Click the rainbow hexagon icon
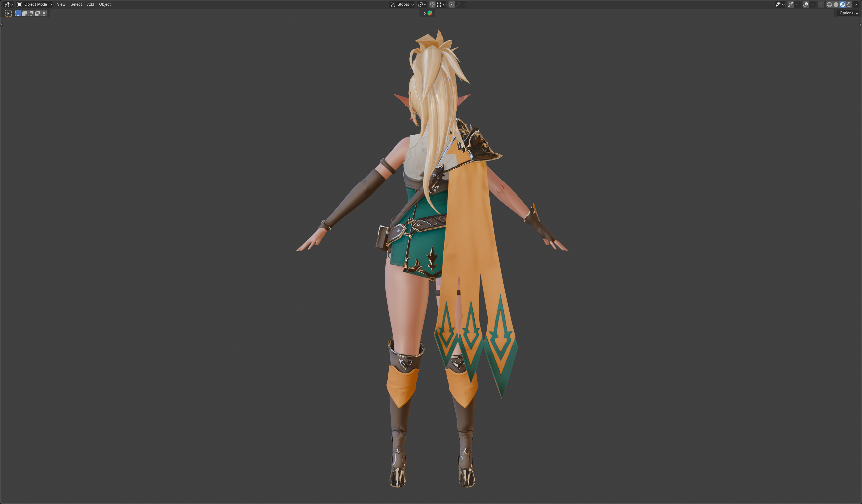The width and height of the screenshot is (862, 504). [x=430, y=13]
